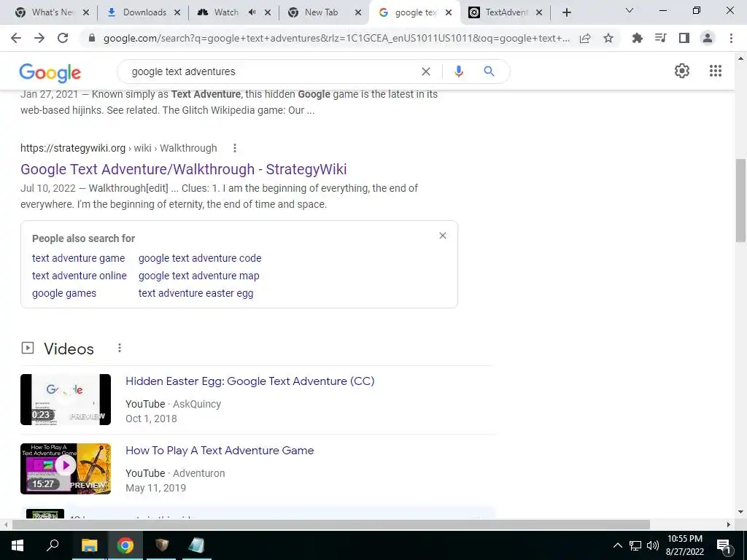Open new browser tab
The width and height of the screenshot is (747, 560).
(x=566, y=13)
